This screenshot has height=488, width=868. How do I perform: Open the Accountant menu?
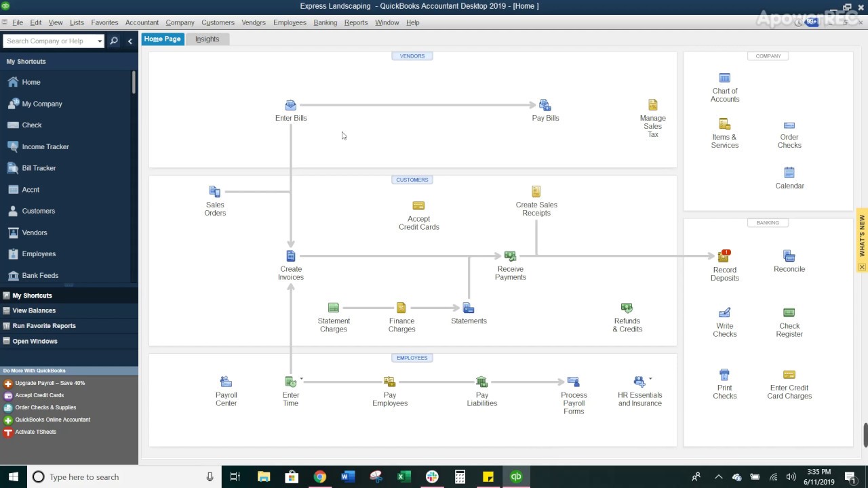(x=142, y=22)
